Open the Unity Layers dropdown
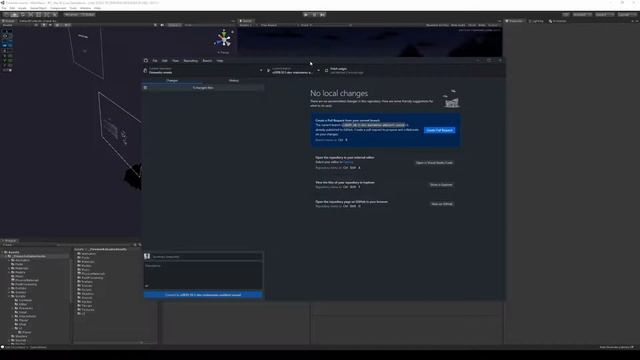Viewport: 640px width, 360px height. [605, 15]
